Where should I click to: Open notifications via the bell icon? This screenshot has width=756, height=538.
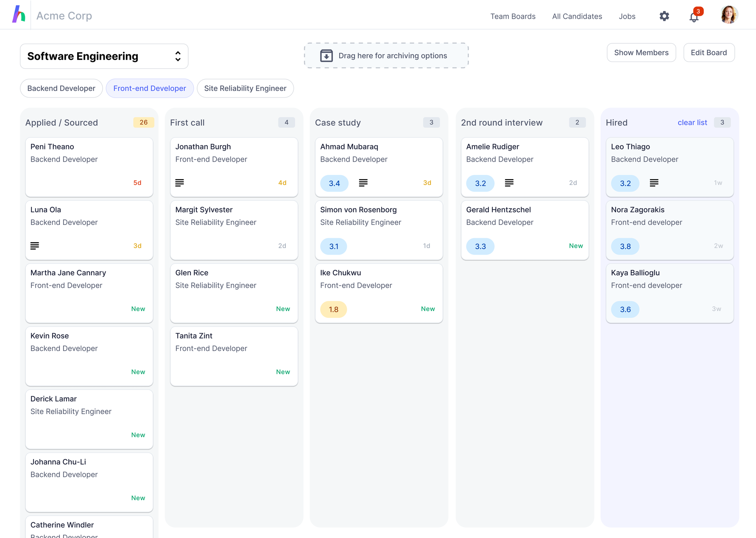tap(694, 17)
